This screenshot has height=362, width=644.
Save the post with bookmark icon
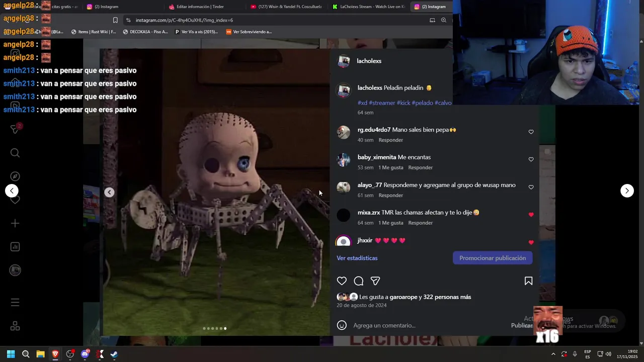[528, 281]
